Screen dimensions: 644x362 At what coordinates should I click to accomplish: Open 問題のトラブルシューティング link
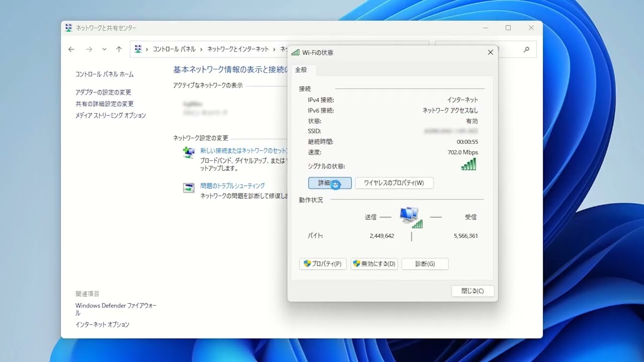232,186
